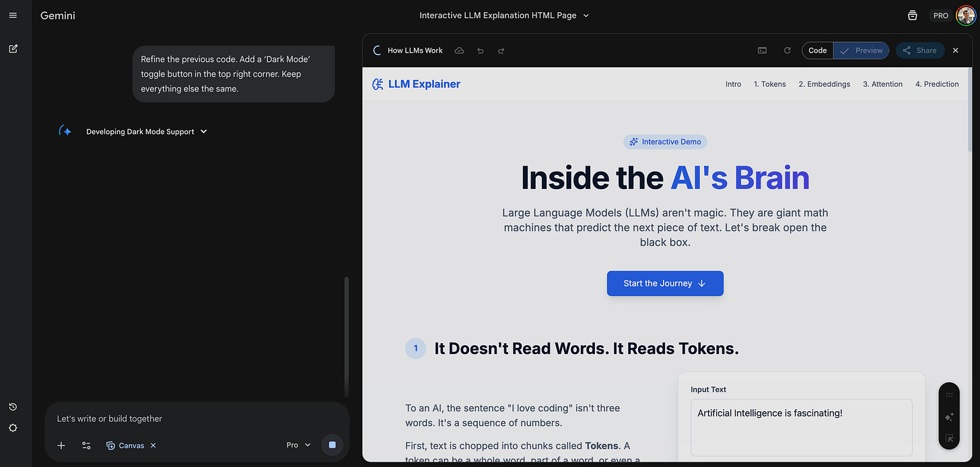Open the 3. Attention section link
Image resolution: width=980 pixels, height=467 pixels.
click(x=882, y=83)
